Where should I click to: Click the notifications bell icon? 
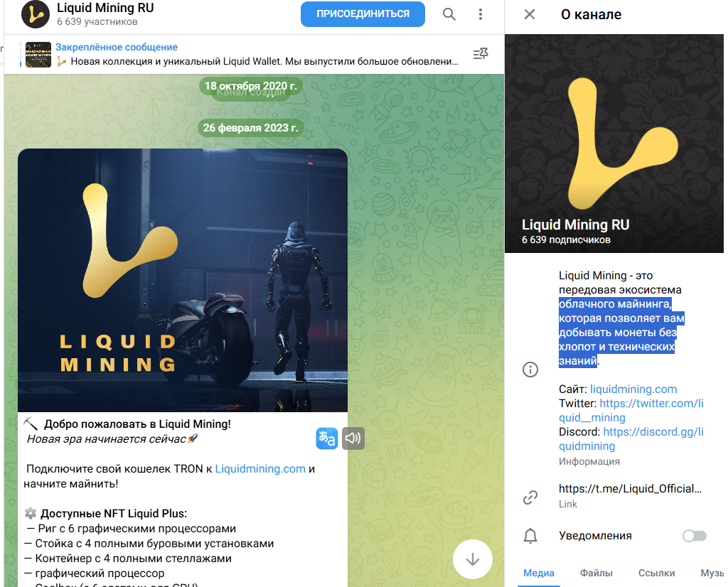(530, 536)
